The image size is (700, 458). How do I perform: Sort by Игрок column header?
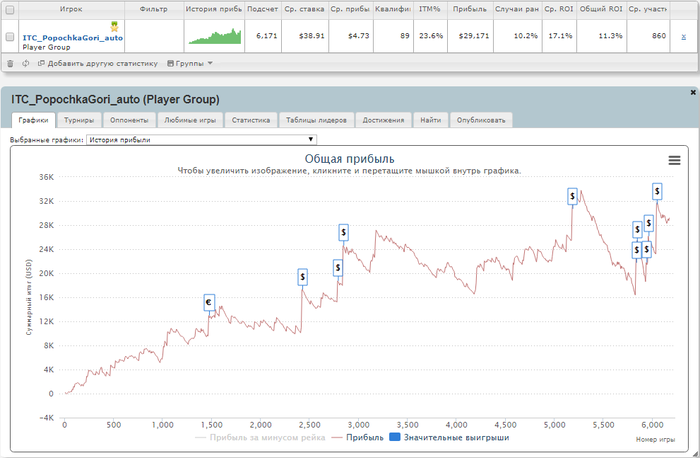click(x=71, y=9)
